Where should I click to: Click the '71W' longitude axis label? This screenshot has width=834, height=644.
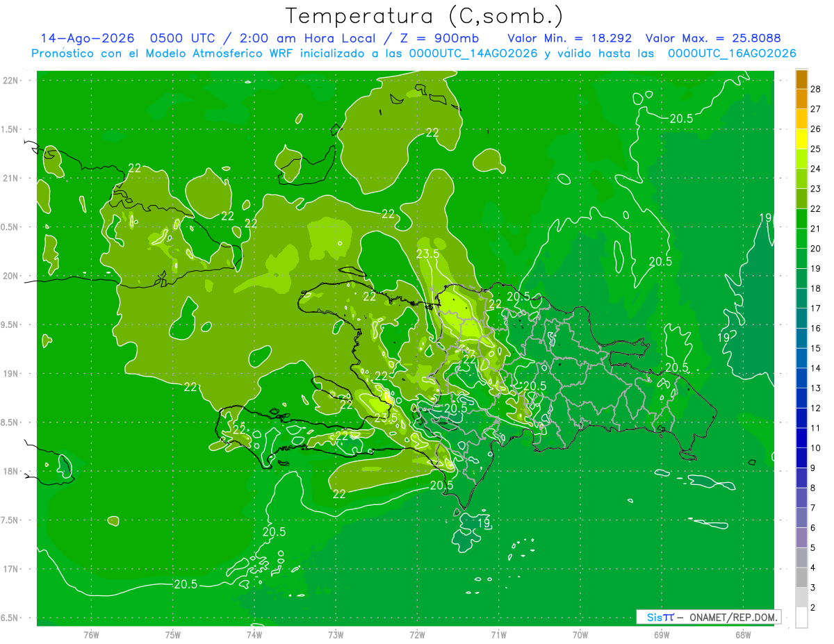pos(498,634)
